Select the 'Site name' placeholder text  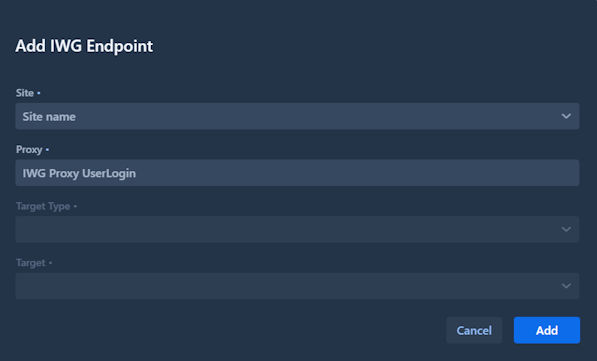(49, 117)
